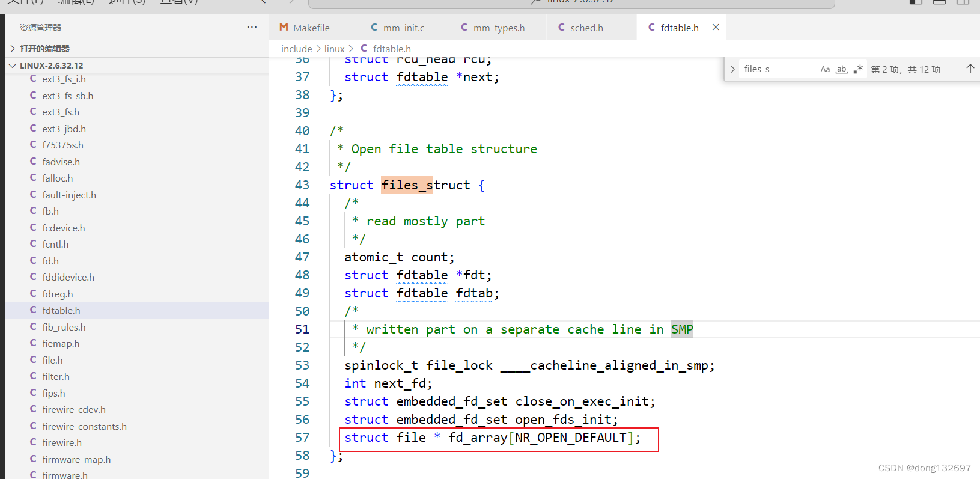The height and width of the screenshot is (479, 980).
Task: Click 'struct fdtable *next;' on line 37
Action: (x=422, y=77)
